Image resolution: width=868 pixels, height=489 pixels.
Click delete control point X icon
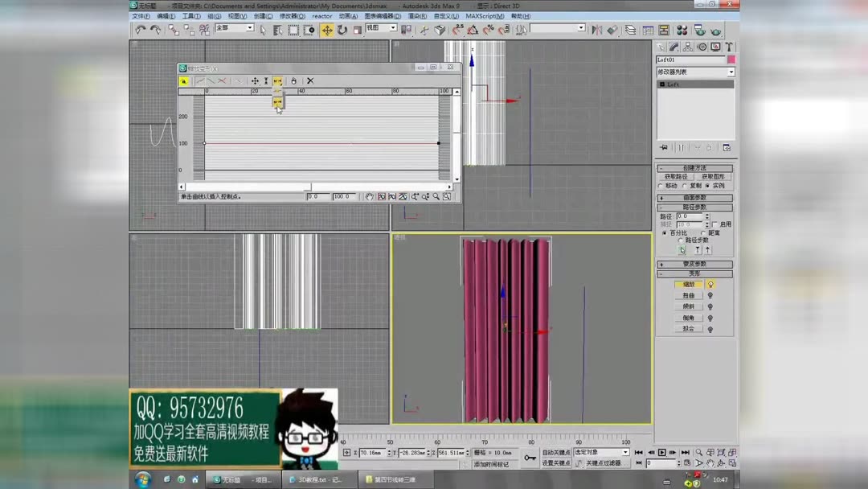pyautogui.click(x=309, y=80)
